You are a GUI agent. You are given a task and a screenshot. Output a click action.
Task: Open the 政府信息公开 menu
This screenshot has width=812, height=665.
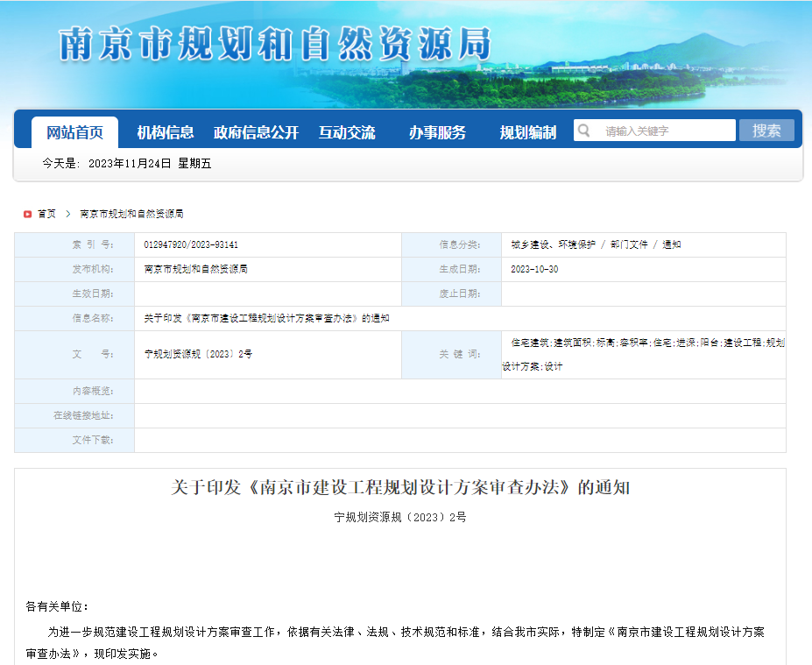[256, 132]
